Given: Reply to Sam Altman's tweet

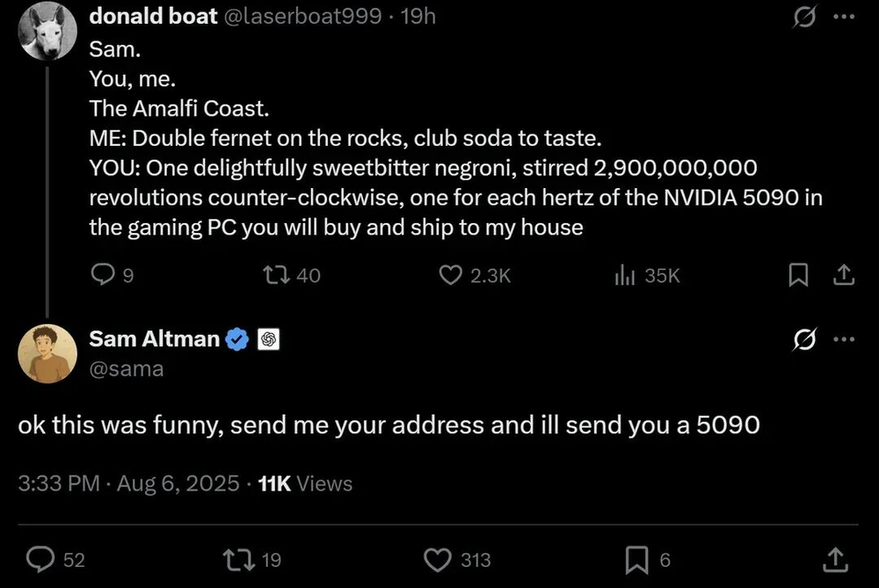Looking at the screenshot, I should pyautogui.click(x=40, y=559).
